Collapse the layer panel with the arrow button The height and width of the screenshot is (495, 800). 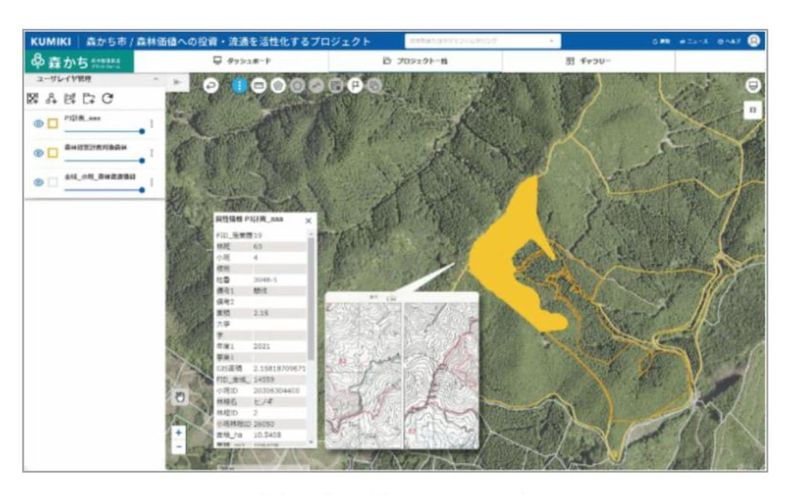[177, 82]
